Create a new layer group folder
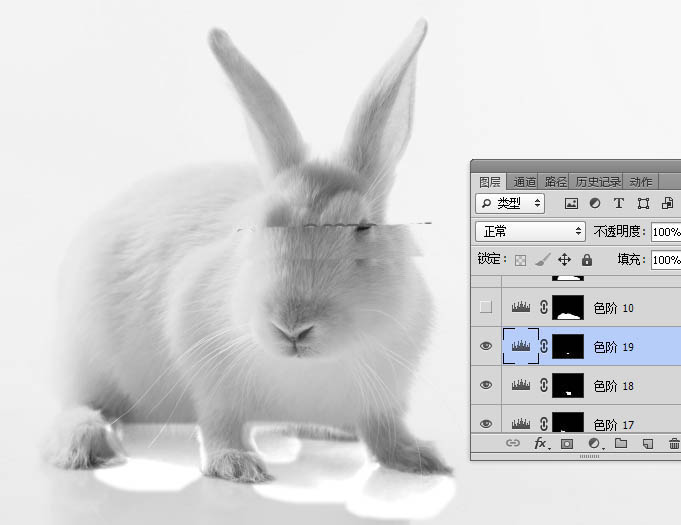This screenshot has height=525, width=681. tap(621, 443)
